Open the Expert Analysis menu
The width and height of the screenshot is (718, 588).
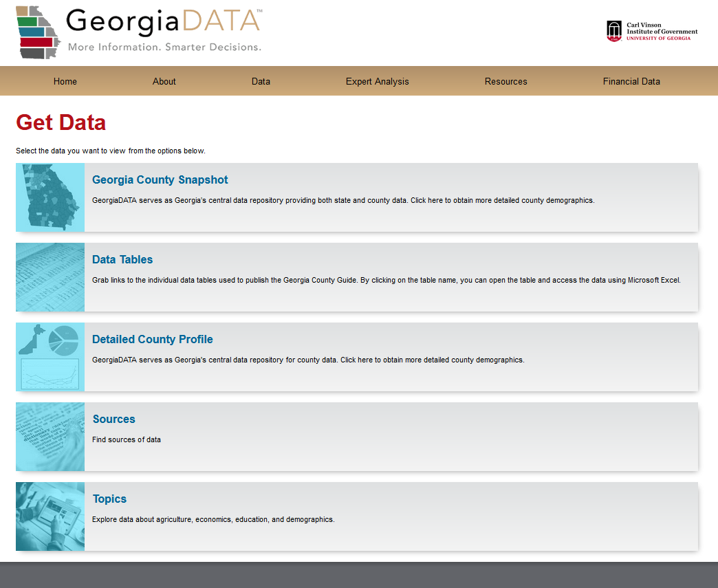378,82
